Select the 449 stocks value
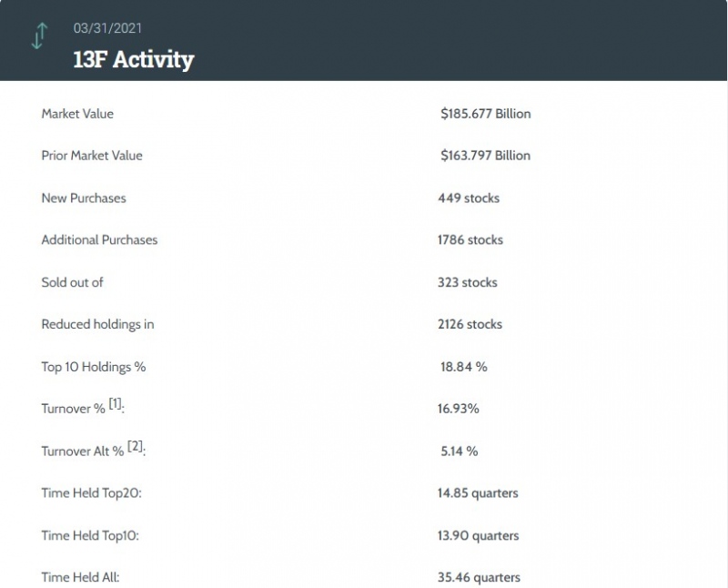Viewport: 728px width, 588px height. (468, 198)
